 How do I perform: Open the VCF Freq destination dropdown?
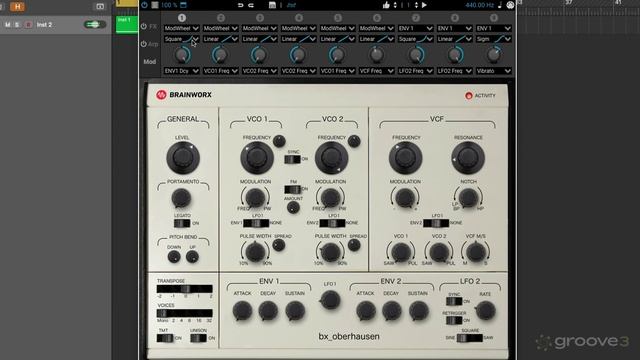[377, 71]
